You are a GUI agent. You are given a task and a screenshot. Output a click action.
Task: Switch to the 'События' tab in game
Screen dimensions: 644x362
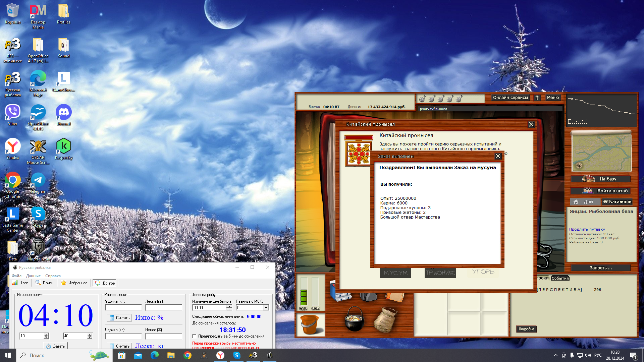pyautogui.click(x=560, y=278)
